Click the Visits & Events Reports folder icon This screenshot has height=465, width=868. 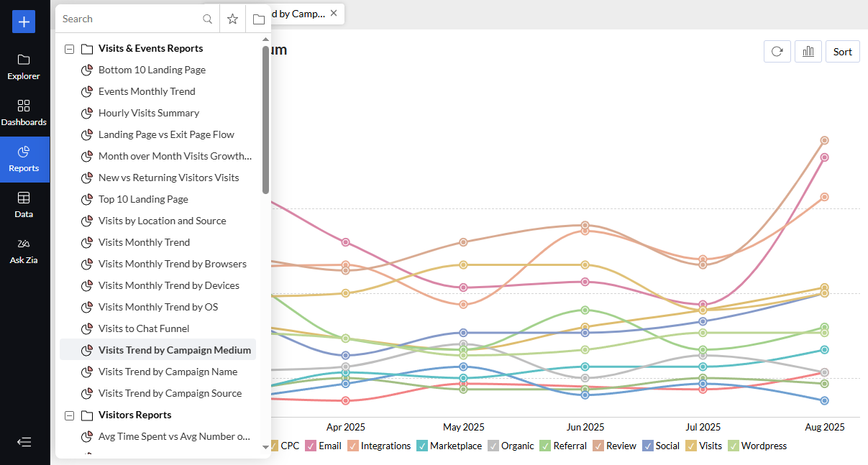point(87,49)
